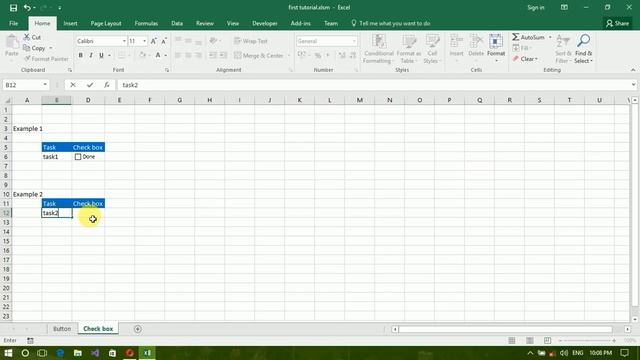Viewport: 640px width, 360px height.
Task: Switch to the Formulas tab
Action: pyautogui.click(x=146, y=23)
